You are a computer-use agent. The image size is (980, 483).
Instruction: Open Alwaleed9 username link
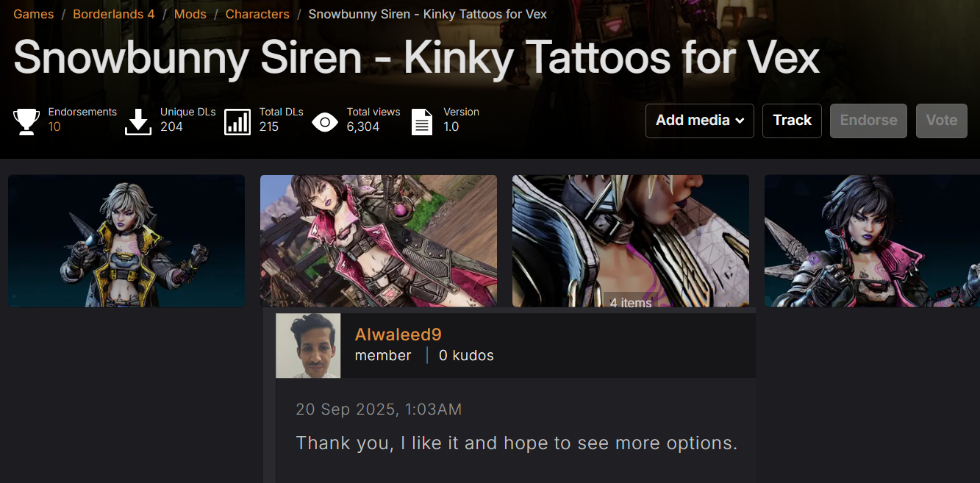pos(398,334)
